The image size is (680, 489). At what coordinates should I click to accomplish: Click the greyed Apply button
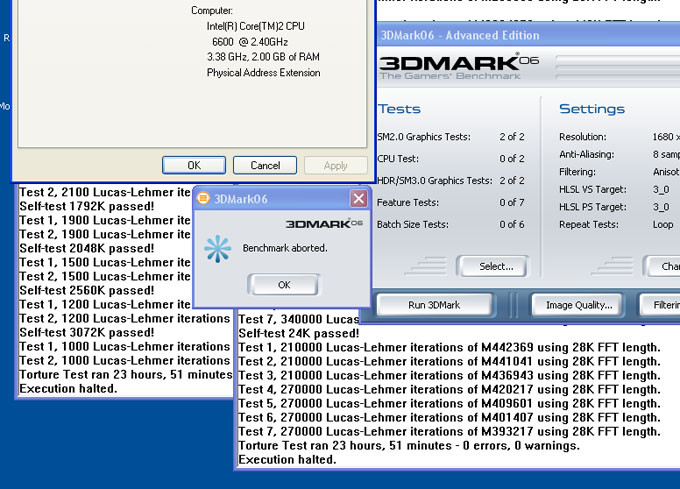pyautogui.click(x=336, y=165)
